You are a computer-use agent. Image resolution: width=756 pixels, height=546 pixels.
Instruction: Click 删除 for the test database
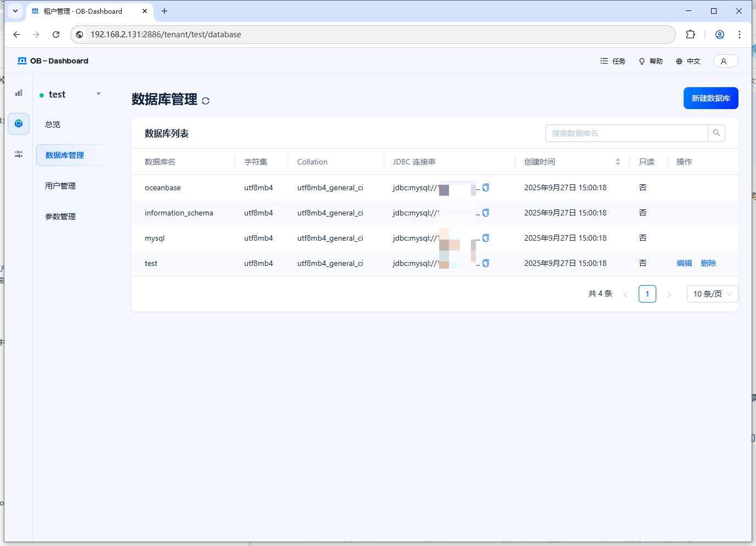[708, 263]
